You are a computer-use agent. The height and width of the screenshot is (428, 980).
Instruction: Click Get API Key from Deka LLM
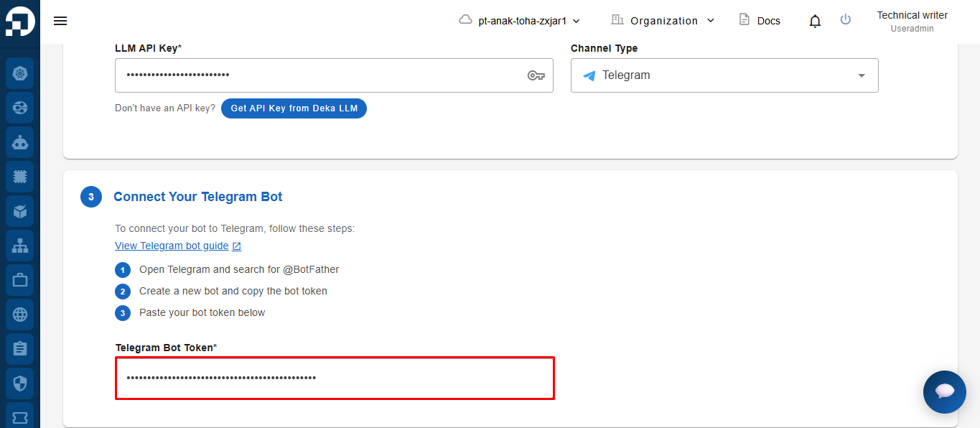tap(294, 108)
